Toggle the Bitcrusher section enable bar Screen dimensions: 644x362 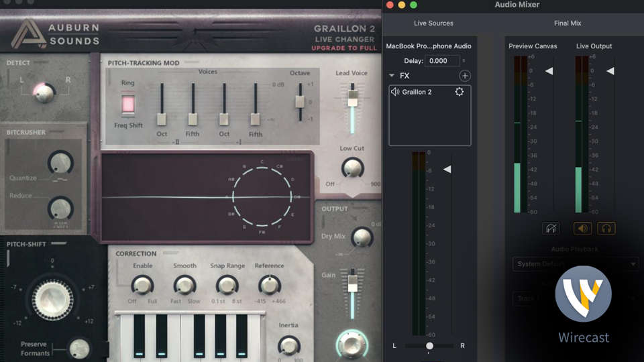(57, 132)
